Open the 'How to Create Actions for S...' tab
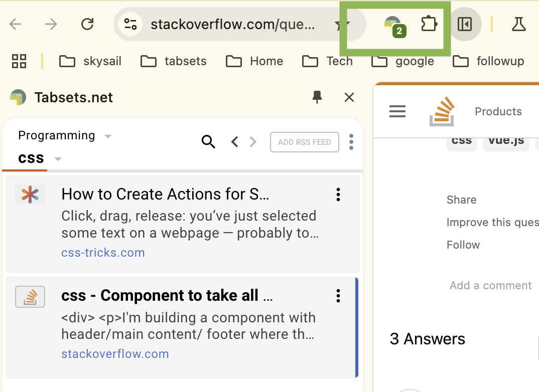This screenshot has height=392, width=539. point(165,194)
